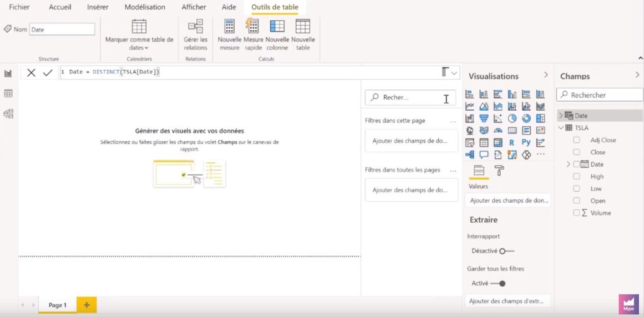The height and width of the screenshot is (317, 644).
Task: Select the donut chart visual
Action: pos(526,119)
